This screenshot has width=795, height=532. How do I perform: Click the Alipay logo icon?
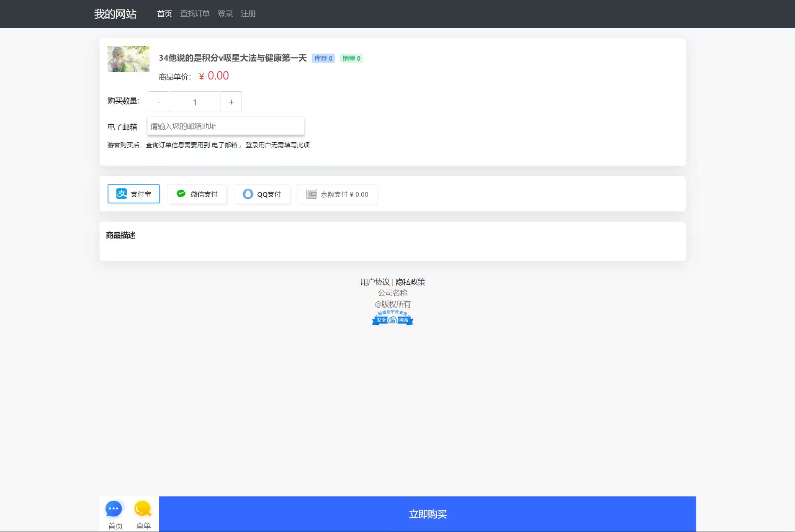[x=121, y=193]
